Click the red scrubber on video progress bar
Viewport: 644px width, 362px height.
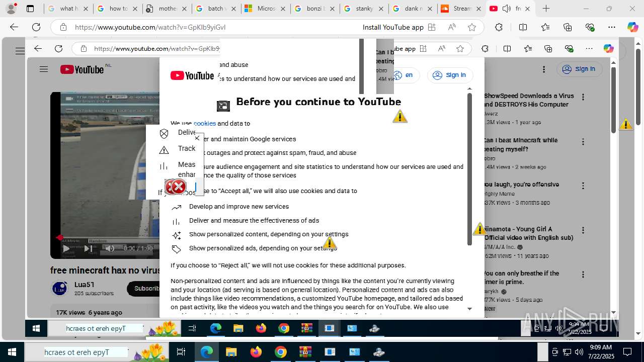(59, 237)
